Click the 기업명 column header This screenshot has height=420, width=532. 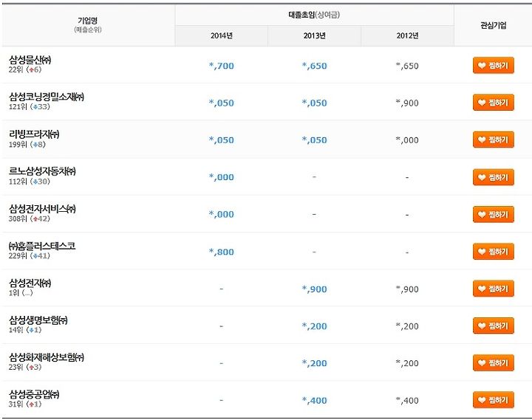(88, 25)
